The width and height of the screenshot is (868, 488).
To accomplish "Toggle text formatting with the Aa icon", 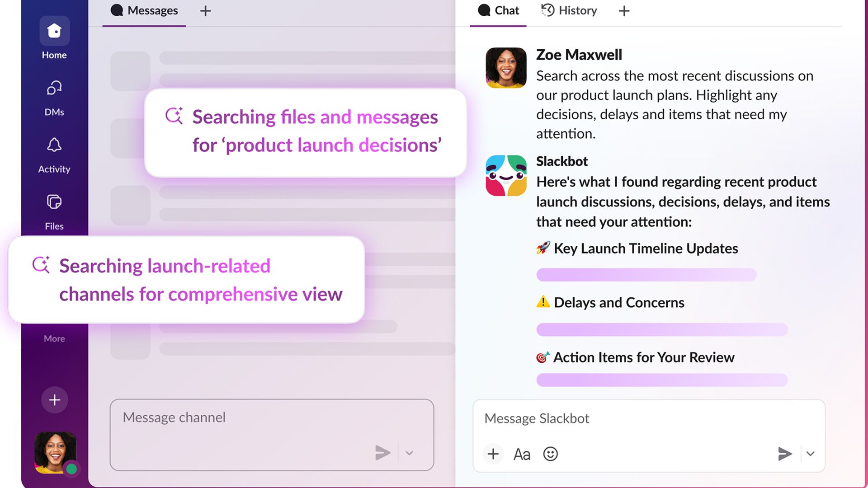I will pyautogui.click(x=522, y=454).
